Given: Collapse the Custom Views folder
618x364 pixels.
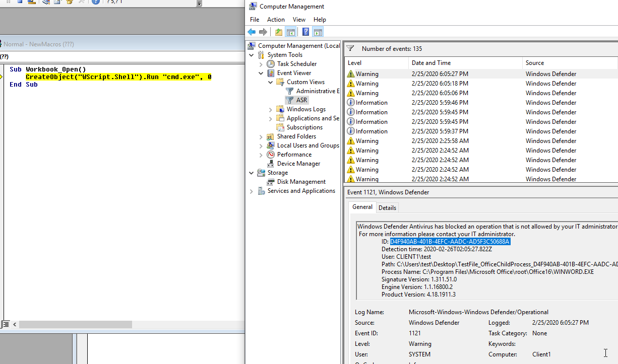Looking at the screenshot, I should [x=271, y=82].
